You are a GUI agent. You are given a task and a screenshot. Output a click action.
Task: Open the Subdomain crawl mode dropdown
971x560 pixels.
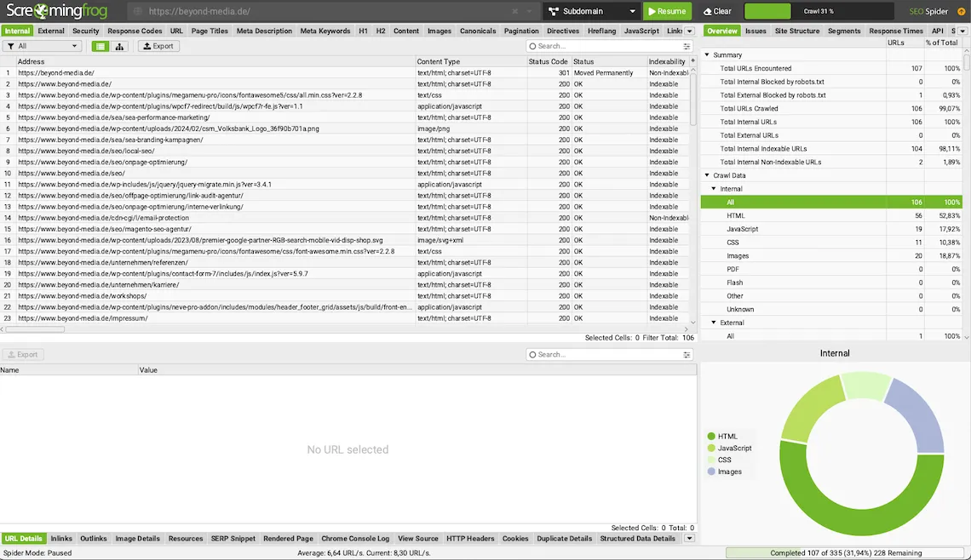[x=591, y=11]
